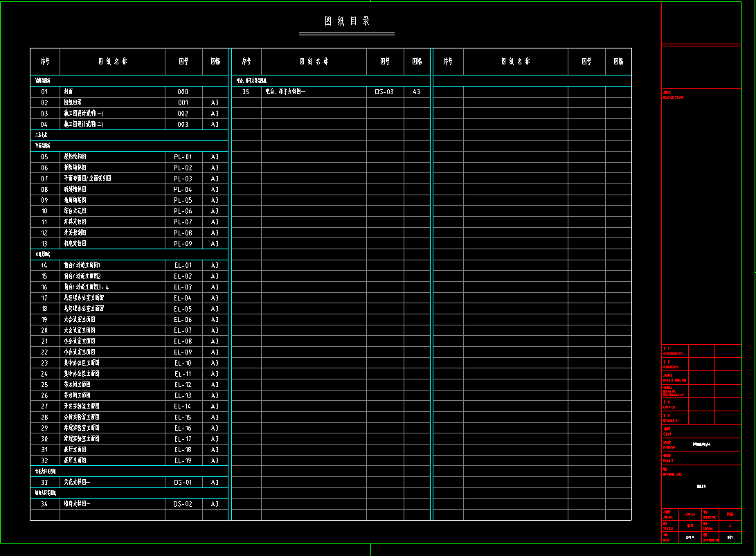
Task: Select the 图纸名称 header in the right table
Action: point(516,62)
